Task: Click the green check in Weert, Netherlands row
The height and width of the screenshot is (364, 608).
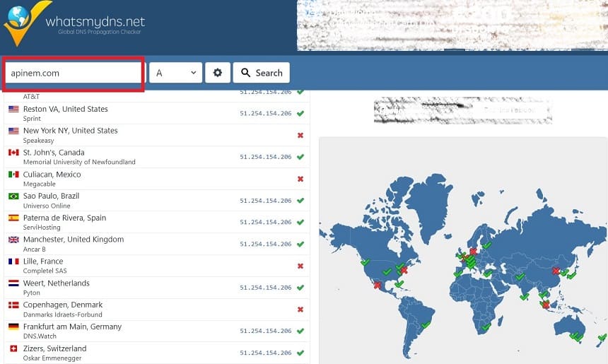Action: [x=300, y=288]
